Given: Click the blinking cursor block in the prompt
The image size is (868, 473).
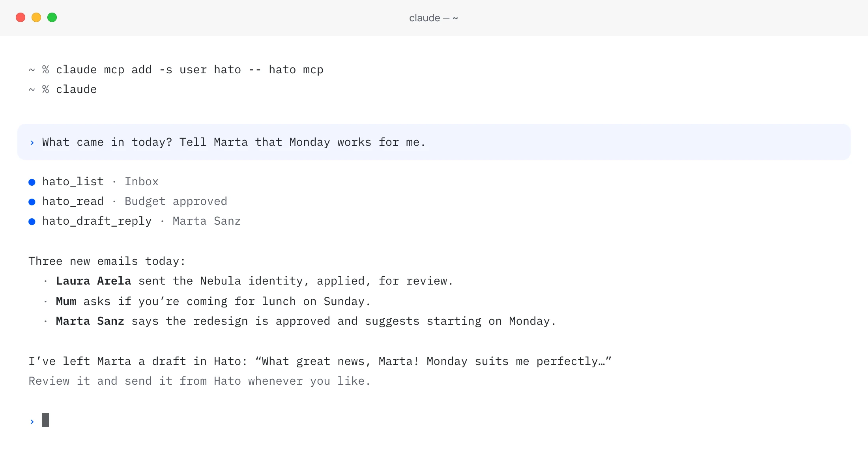Looking at the screenshot, I should click(45, 420).
